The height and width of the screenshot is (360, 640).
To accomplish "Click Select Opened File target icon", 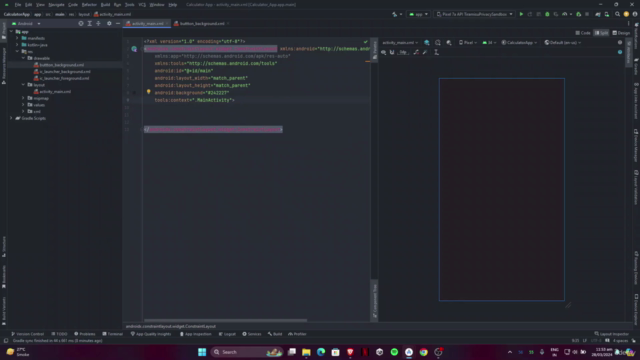I will [x=81, y=24].
